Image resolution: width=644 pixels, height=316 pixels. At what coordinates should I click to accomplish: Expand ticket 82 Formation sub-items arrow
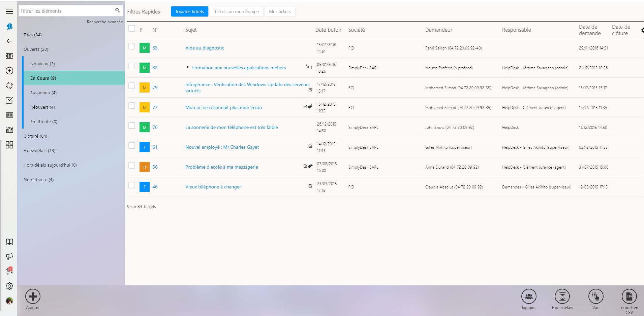click(x=188, y=67)
